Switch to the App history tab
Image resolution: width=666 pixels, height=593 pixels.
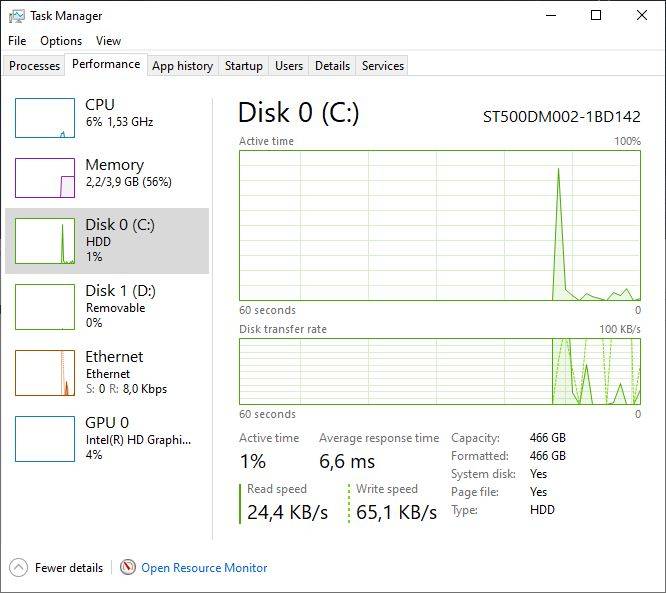(x=182, y=66)
